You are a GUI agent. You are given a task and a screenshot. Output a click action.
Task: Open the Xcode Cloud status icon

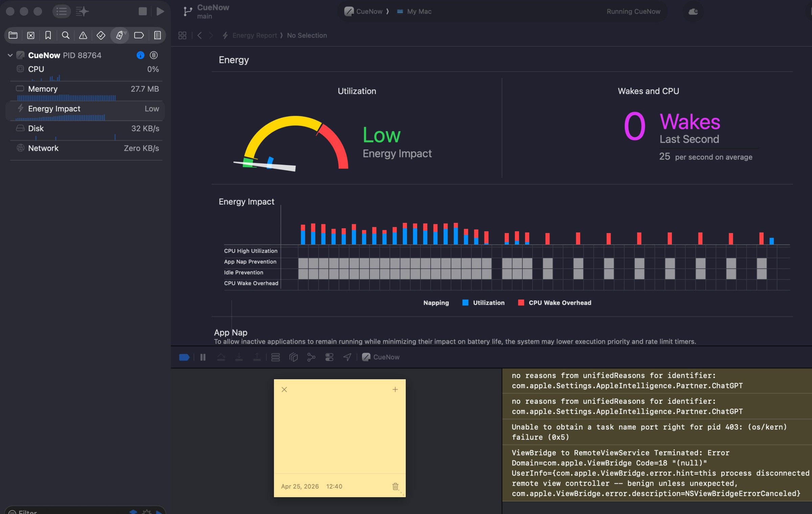click(693, 11)
